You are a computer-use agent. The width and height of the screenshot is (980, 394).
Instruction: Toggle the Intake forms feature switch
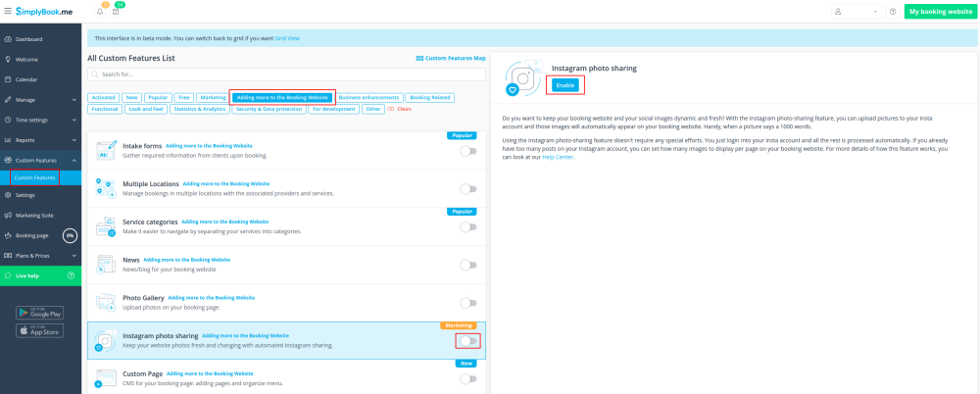point(468,151)
